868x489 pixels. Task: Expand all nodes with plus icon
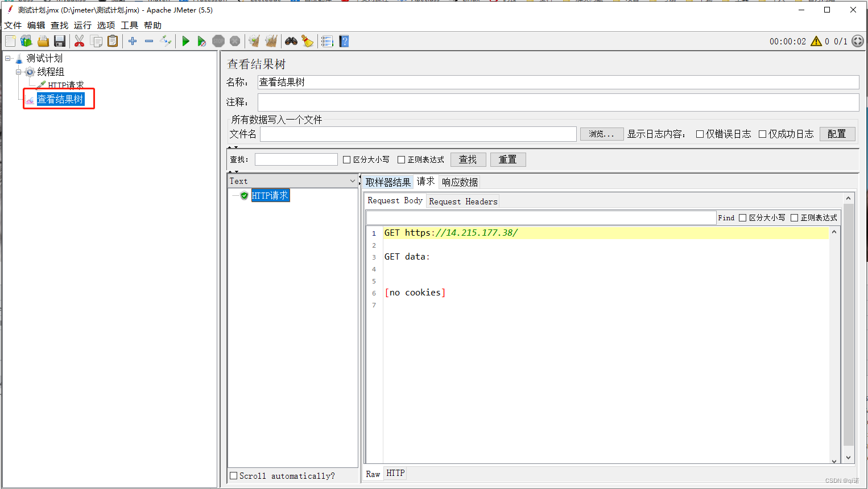(133, 41)
